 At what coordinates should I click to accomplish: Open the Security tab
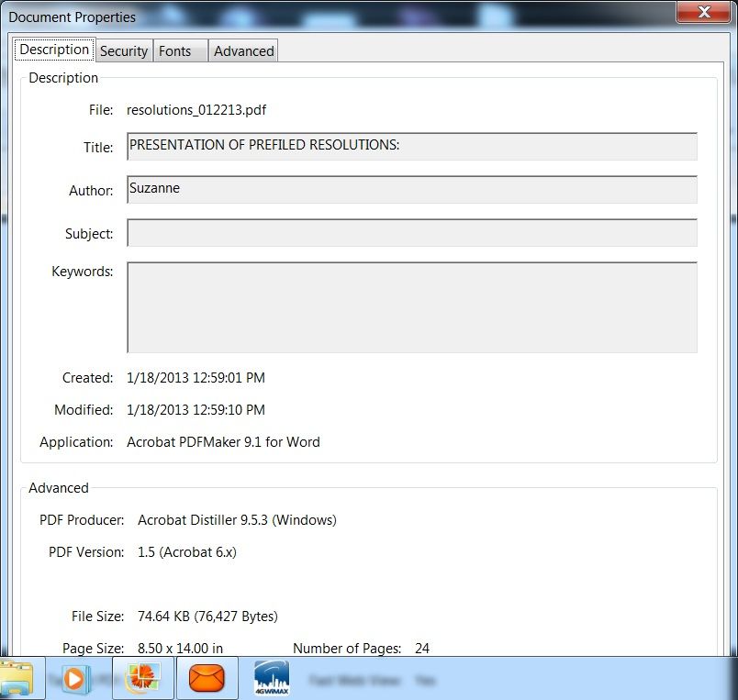[x=124, y=51]
